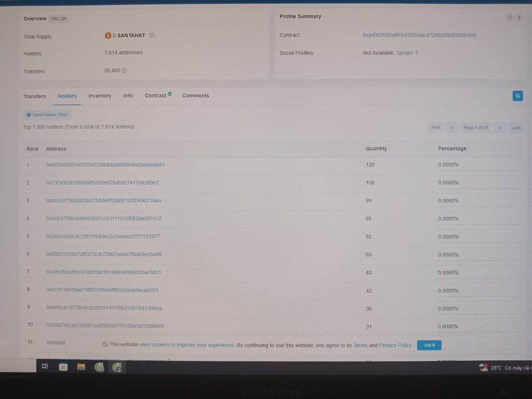
Task: Open the 'uses cookies to improve your experience' link
Action: point(187,345)
